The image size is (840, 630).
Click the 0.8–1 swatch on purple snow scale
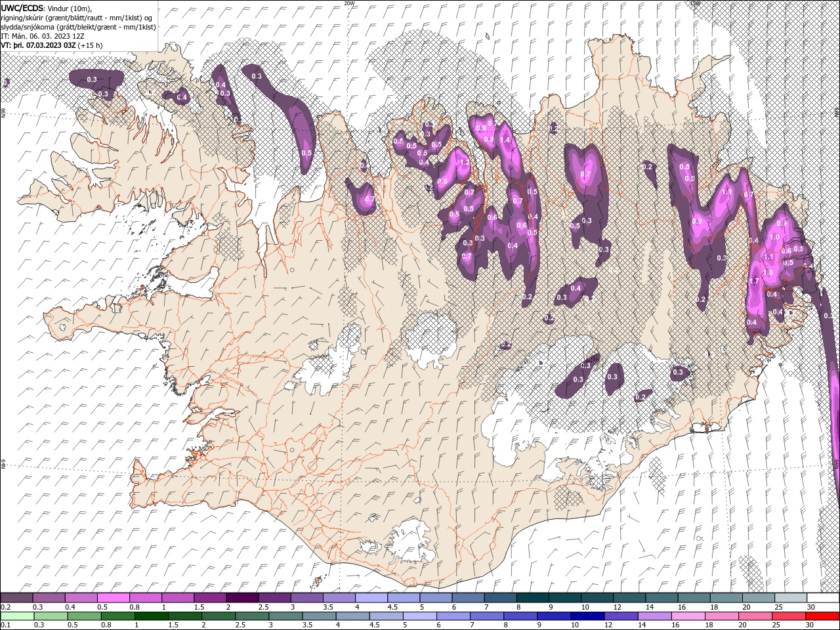tap(145, 598)
